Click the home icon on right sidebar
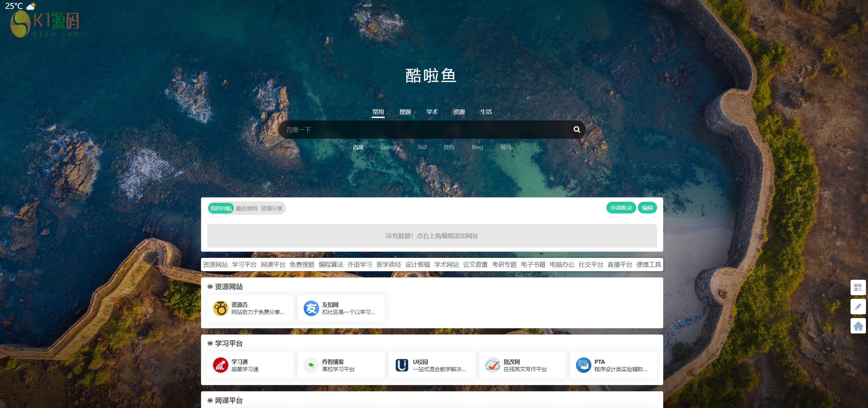 pyautogui.click(x=858, y=326)
